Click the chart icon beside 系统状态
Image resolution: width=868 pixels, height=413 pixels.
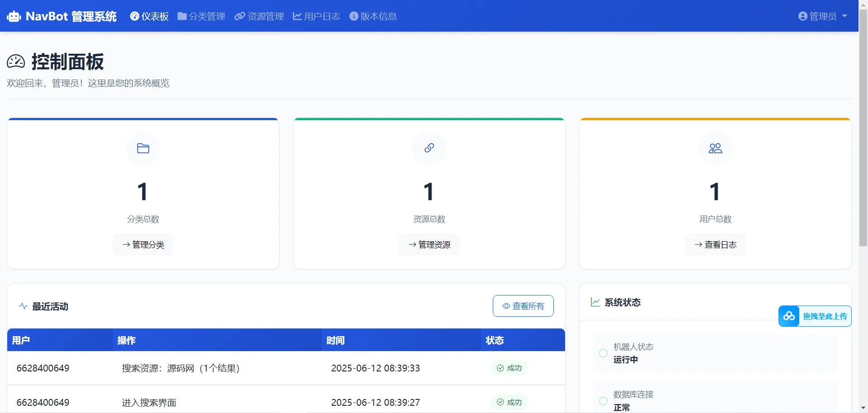595,302
